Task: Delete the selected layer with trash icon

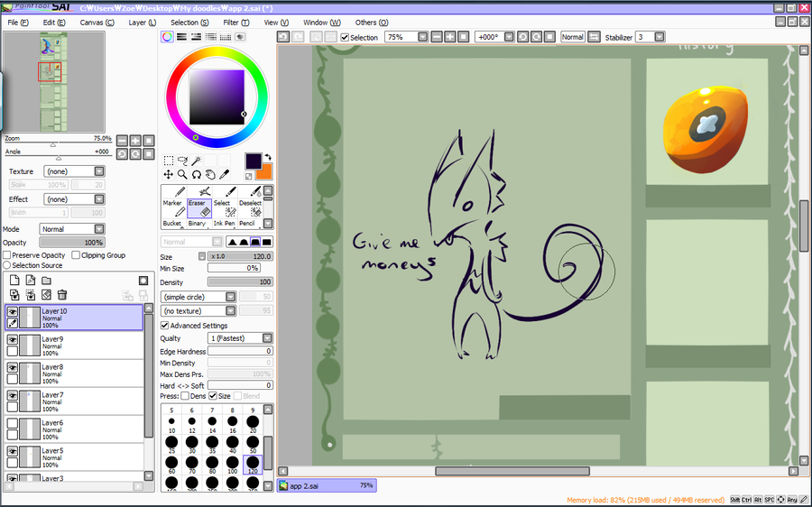Action: pos(62,295)
